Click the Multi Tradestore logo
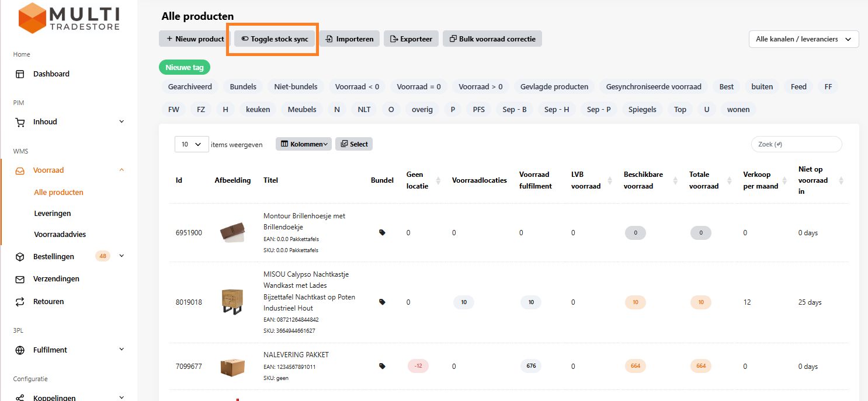868x401 pixels. (x=69, y=18)
